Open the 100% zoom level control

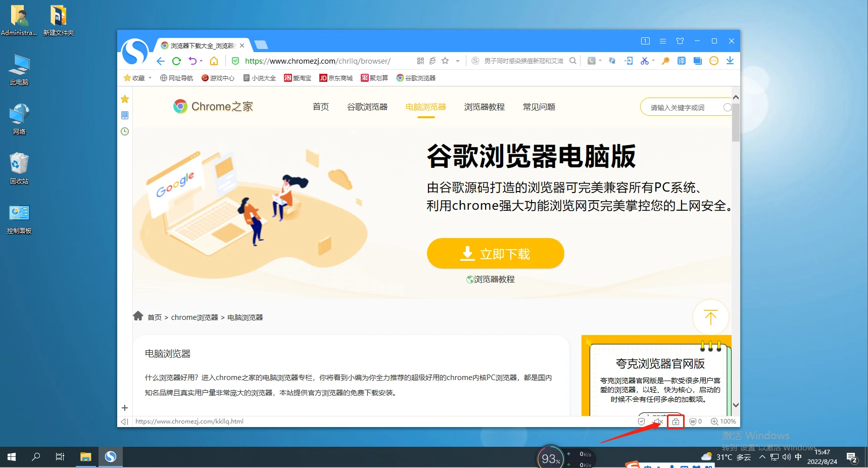click(x=723, y=422)
